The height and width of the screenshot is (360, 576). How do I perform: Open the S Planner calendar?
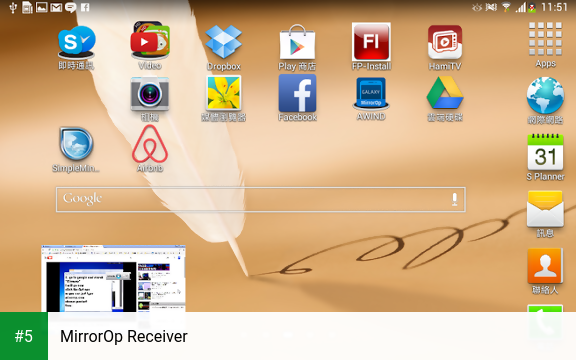pos(545,152)
